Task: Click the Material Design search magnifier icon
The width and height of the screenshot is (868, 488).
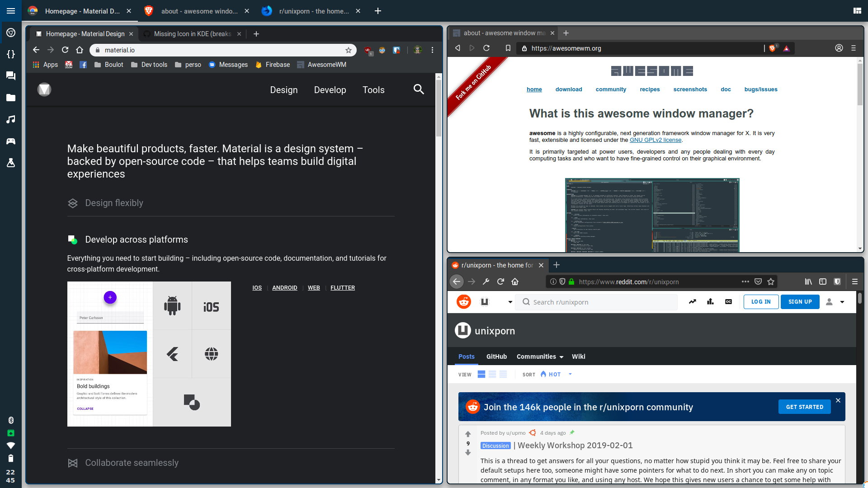Action: tap(419, 89)
